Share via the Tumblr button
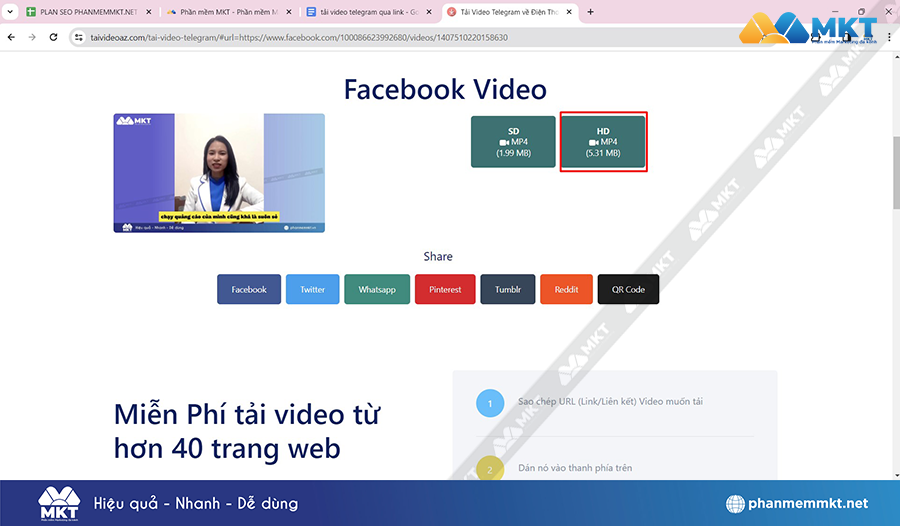 pyautogui.click(x=508, y=289)
